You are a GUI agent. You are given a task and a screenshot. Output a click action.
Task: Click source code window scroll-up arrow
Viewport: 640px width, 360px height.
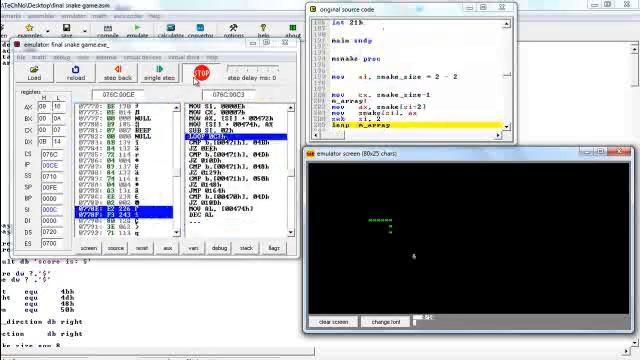click(x=506, y=24)
